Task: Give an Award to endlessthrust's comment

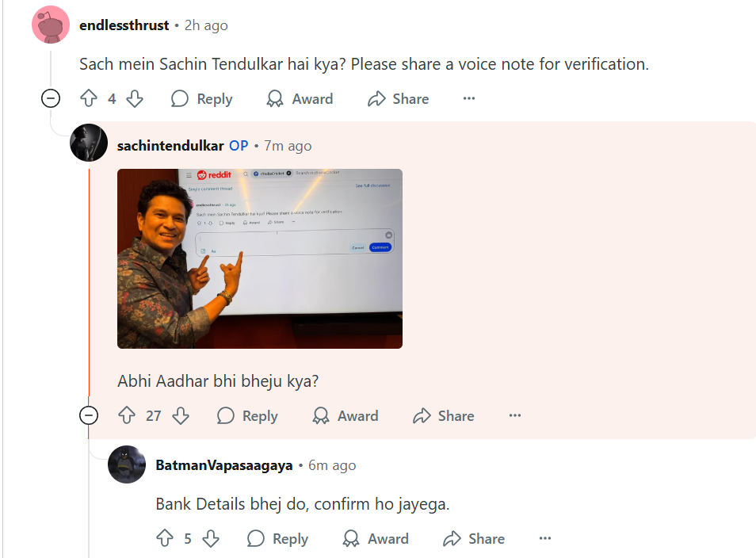Action: pyautogui.click(x=300, y=99)
